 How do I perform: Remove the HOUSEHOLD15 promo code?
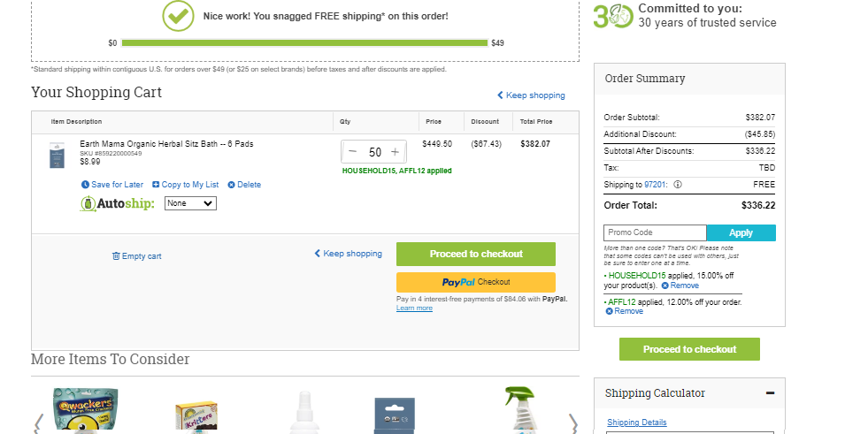pos(680,286)
